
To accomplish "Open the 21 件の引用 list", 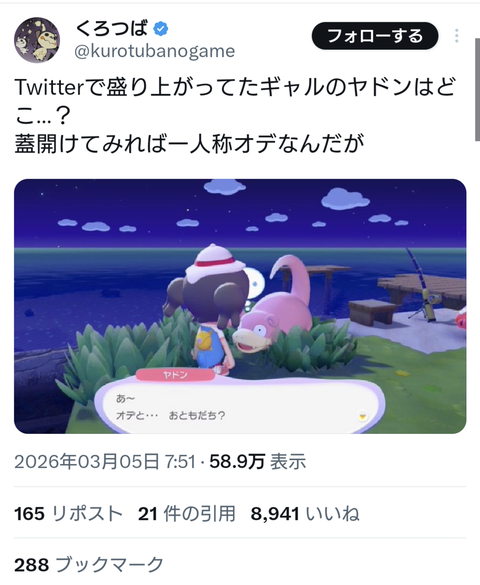I will (x=186, y=514).
